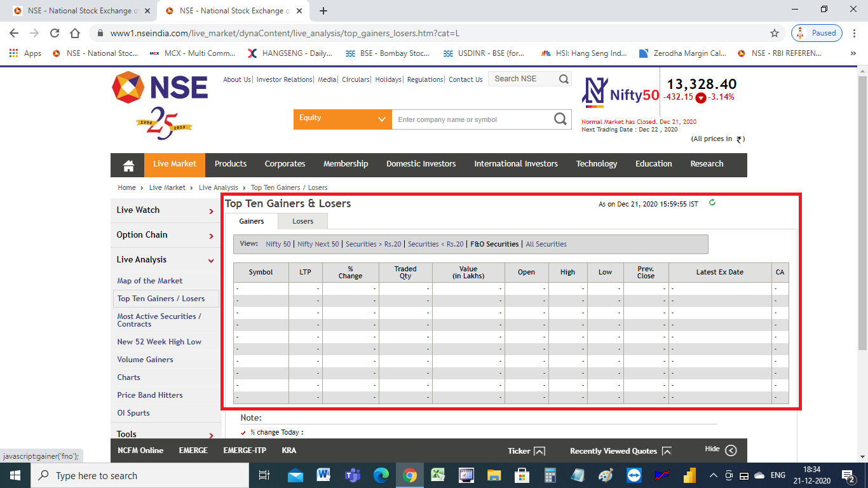
Task: Select the home icon in the navigation bar
Action: (x=128, y=165)
